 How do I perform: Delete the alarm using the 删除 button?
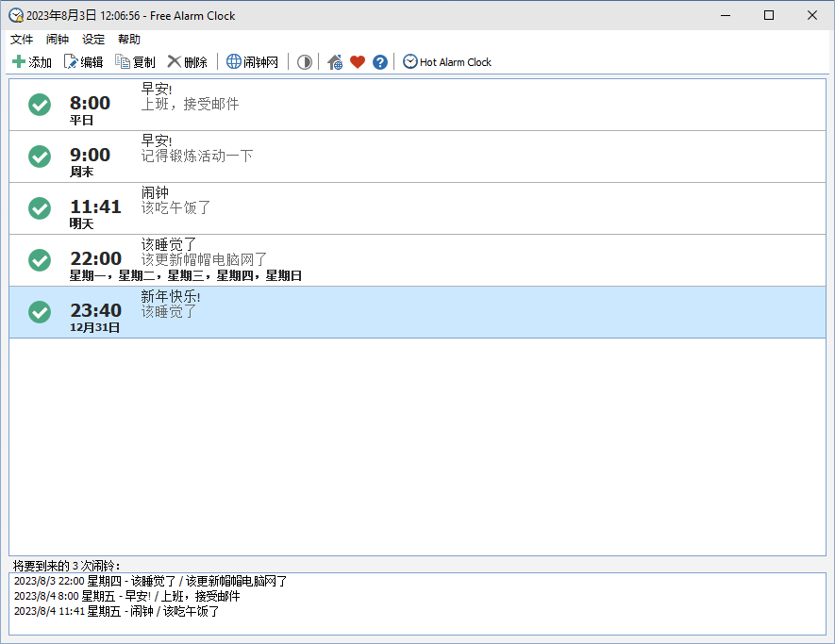[x=187, y=62]
